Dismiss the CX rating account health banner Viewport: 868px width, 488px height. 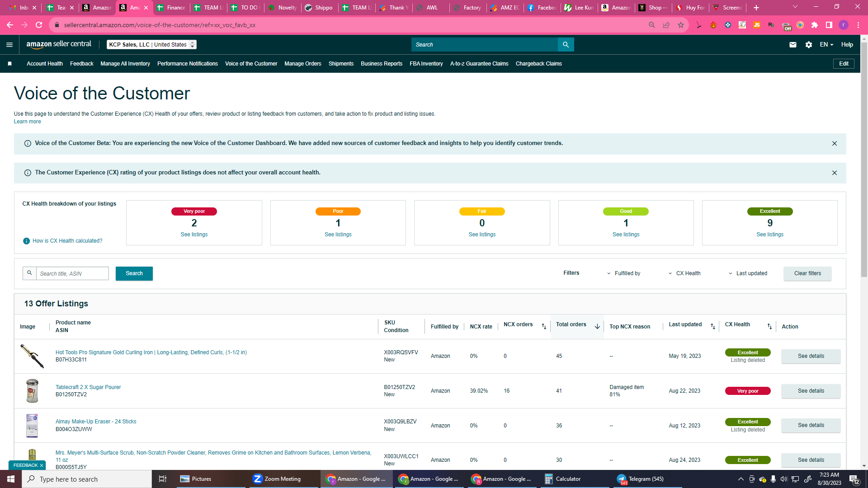pyautogui.click(x=835, y=173)
